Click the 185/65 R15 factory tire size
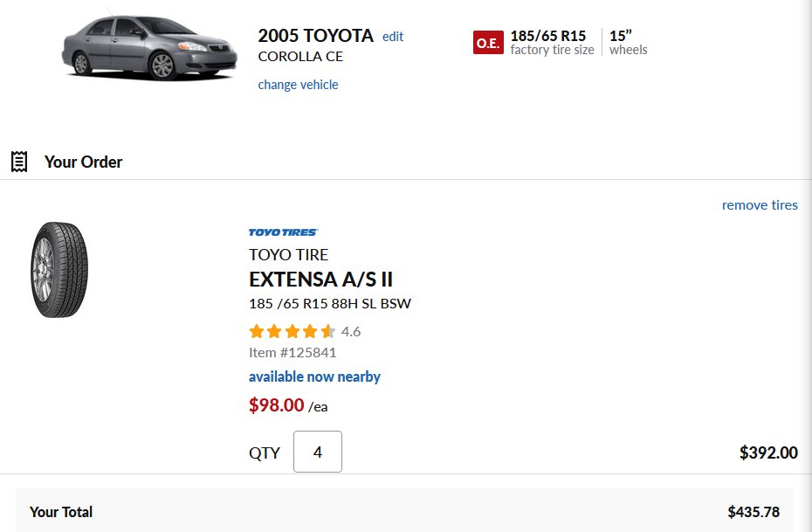The image size is (812, 532). [x=552, y=43]
